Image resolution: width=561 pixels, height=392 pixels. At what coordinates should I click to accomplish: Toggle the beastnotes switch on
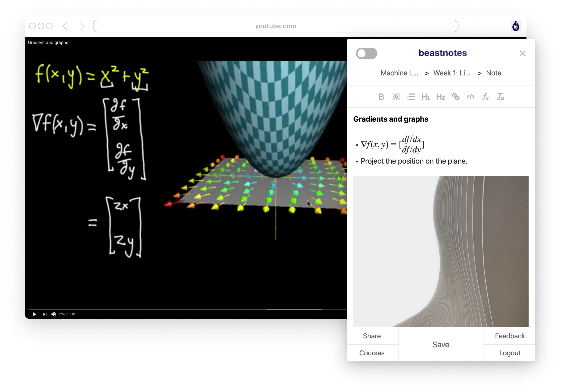pos(366,53)
